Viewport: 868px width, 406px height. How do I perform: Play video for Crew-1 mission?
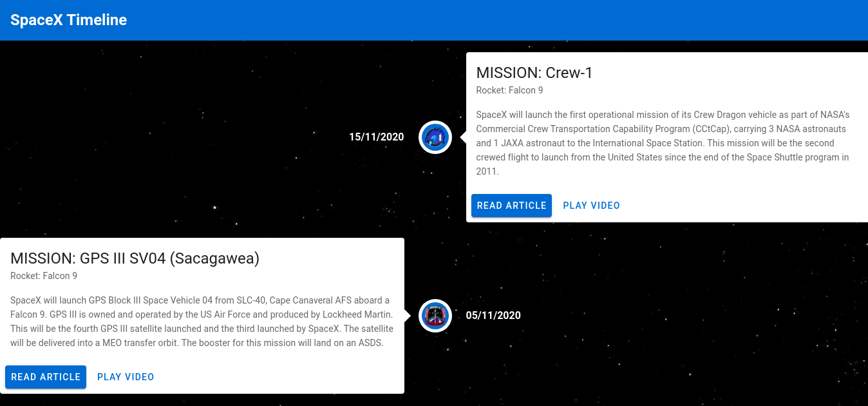coord(591,206)
